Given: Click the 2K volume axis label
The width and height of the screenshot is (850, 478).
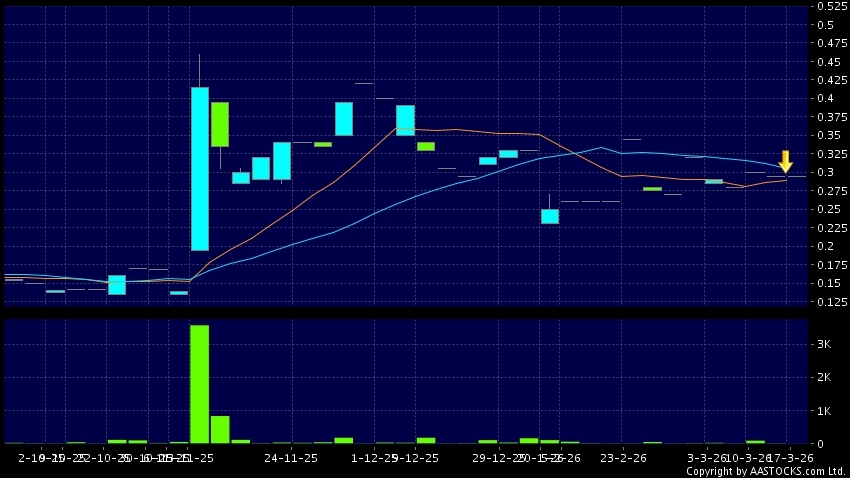Looking at the screenshot, I should pos(824,377).
